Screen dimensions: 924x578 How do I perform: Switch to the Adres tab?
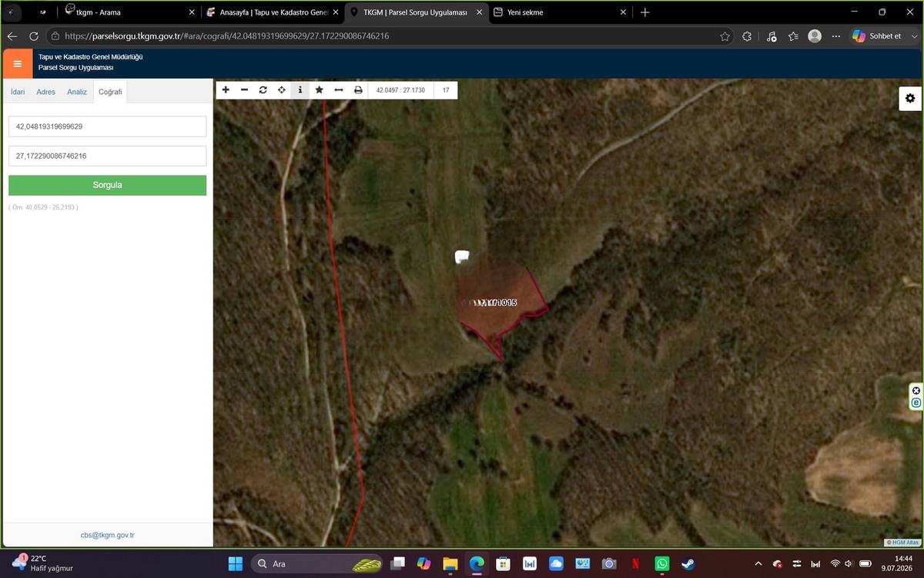tap(46, 92)
